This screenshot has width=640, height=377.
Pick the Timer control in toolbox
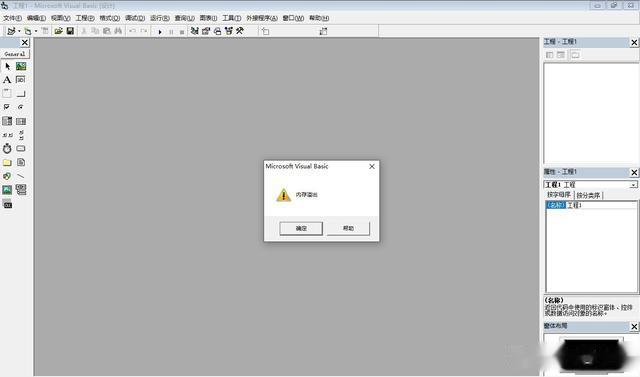click(7, 149)
